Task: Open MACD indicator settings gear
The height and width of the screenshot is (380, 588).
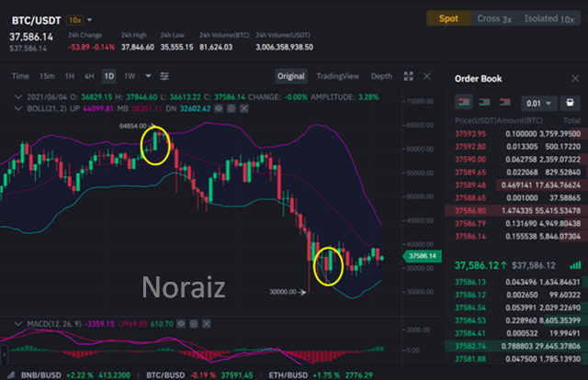Action: pyautogui.click(x=194, y=324)
